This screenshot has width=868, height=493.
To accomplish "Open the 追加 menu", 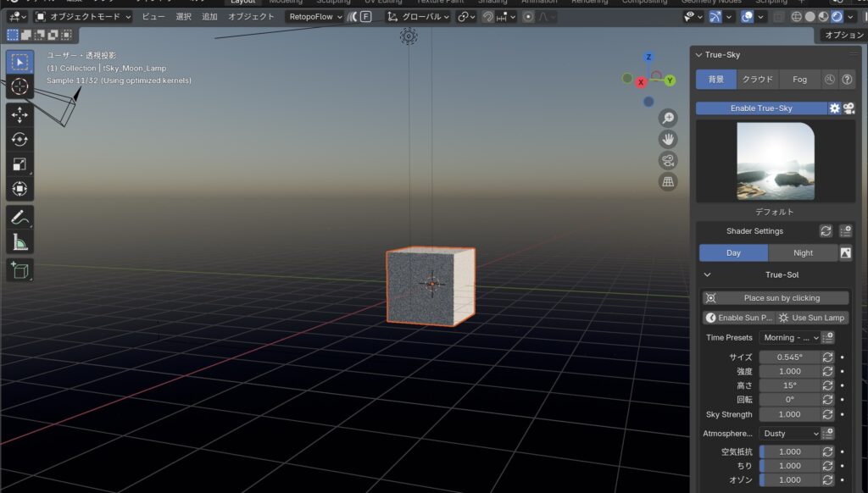I will [x=209, y=17].
